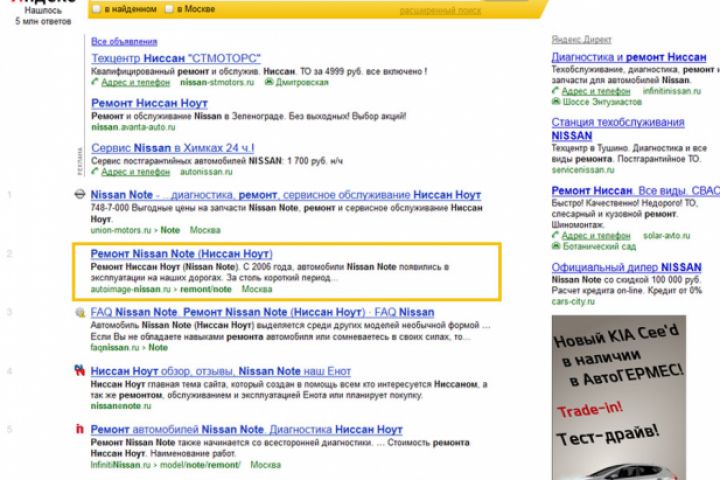Open the 'nissan-stmotors.ru' address link

point(217,82)
